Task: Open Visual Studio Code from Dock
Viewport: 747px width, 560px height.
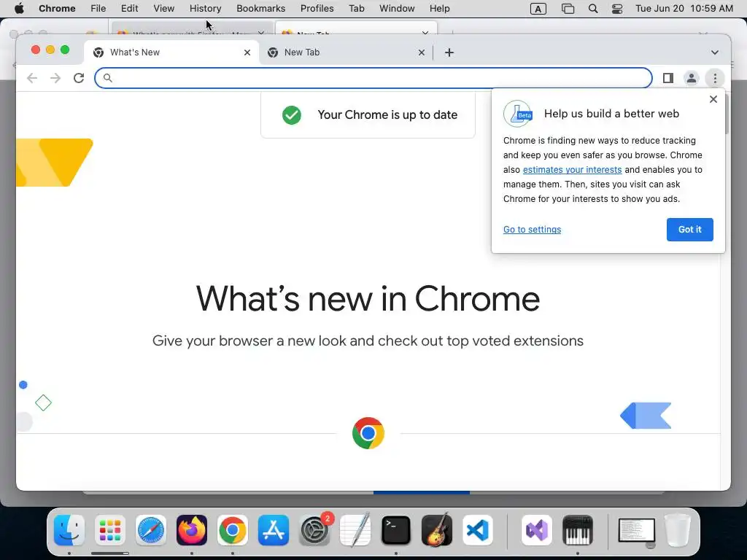Action: (x=478, y=530)
